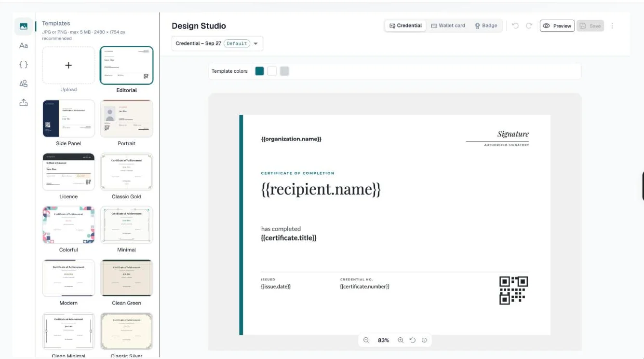The width and height of the screenshot is (644, 359).
Task: Click the Signature text on certificate
Action: pyautogui.click(x=513, y=134)
